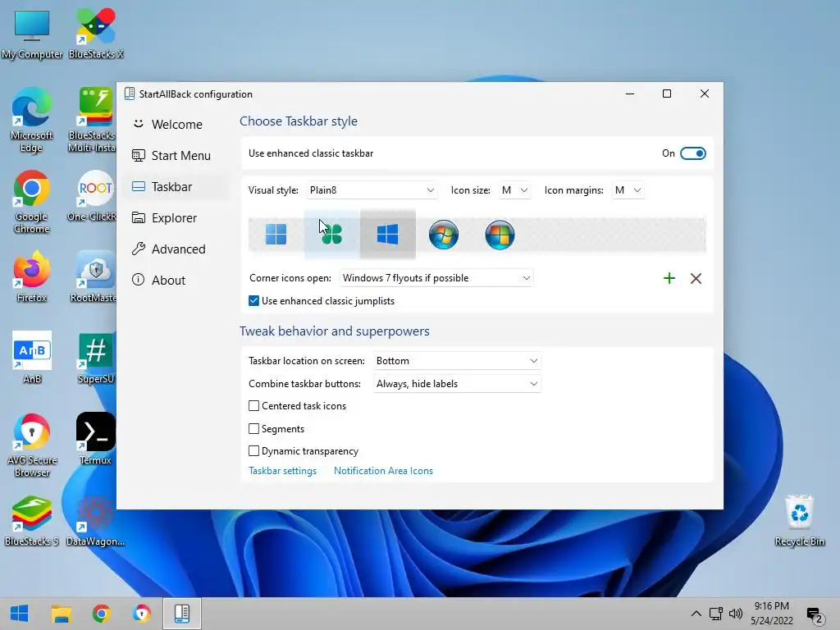Open Advanced settings section
Image resolution: width=840 pixels, height=630 pixels.
[176, 249]
